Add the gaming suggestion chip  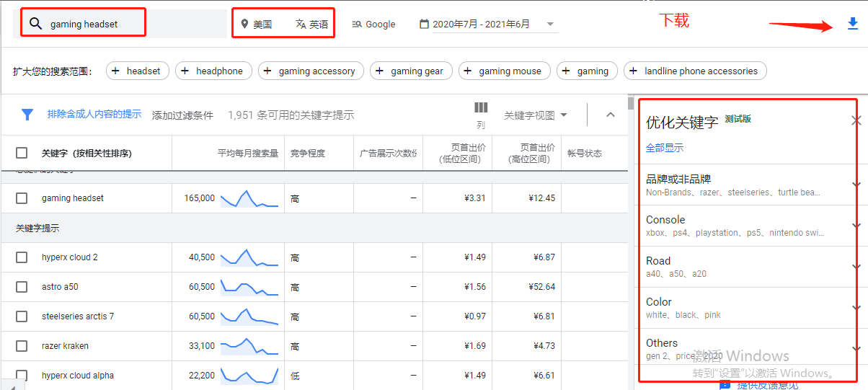click(x=587, y=71)
